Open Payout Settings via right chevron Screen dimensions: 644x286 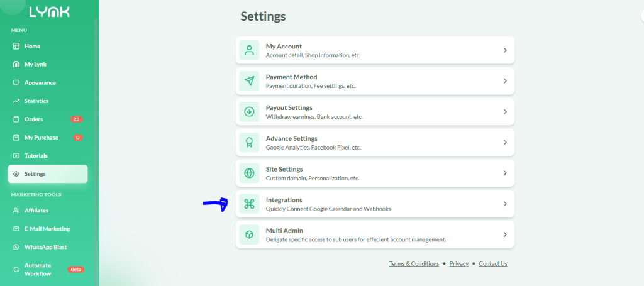click(x=505, y=112)
